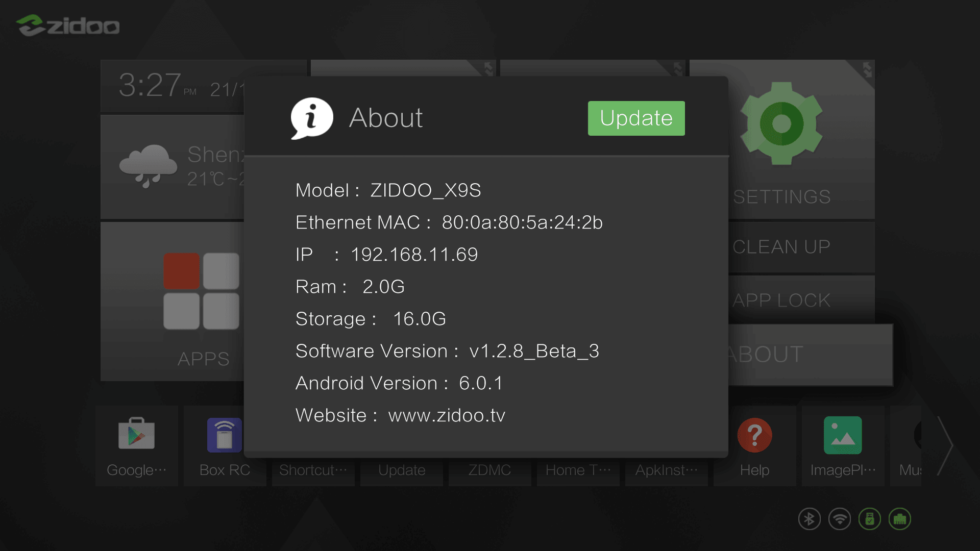Click the Storage 16.0G line
980x551 pixels.
click(x=371, y=319)
